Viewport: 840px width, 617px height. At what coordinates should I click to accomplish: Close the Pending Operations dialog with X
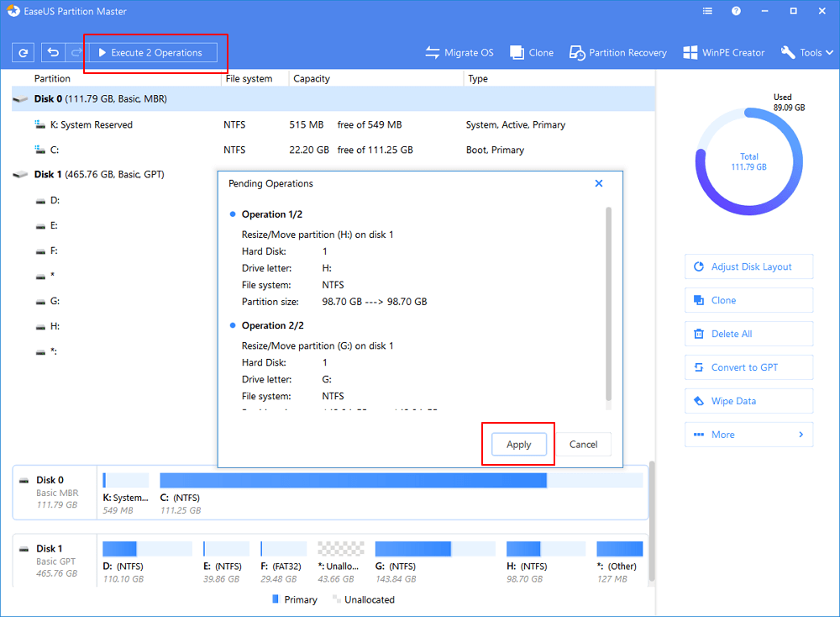[599, 183]
